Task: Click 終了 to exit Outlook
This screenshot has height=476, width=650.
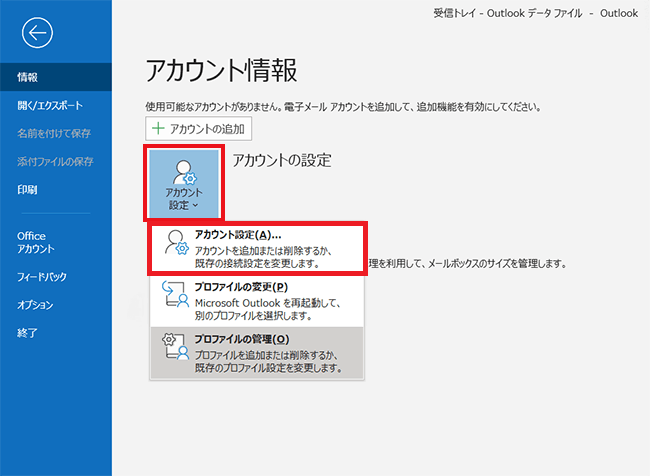Action: 56,333
